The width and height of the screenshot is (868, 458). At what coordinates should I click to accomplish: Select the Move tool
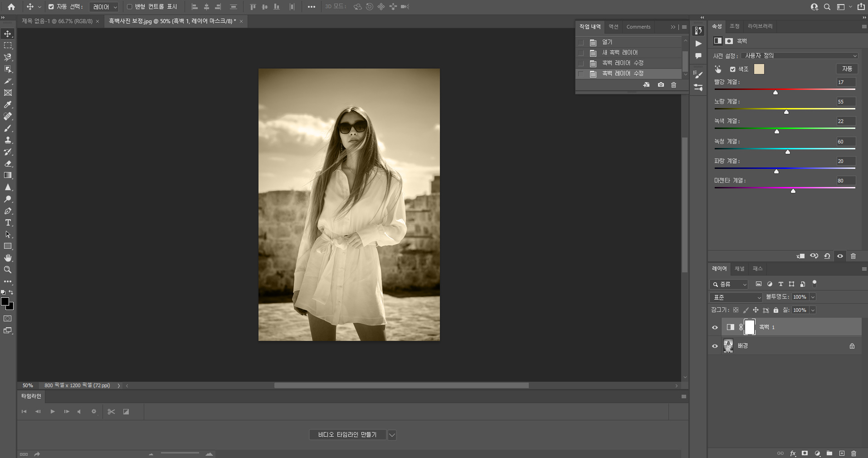(x=8, y=34)
